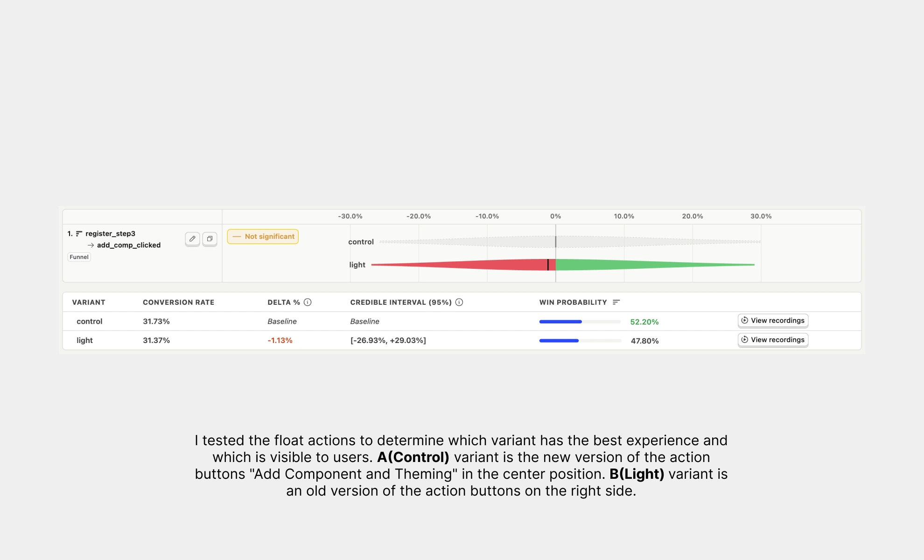924x560 pixels.
Task: Toggle the Not significant status badge
Action: point(263,237)
